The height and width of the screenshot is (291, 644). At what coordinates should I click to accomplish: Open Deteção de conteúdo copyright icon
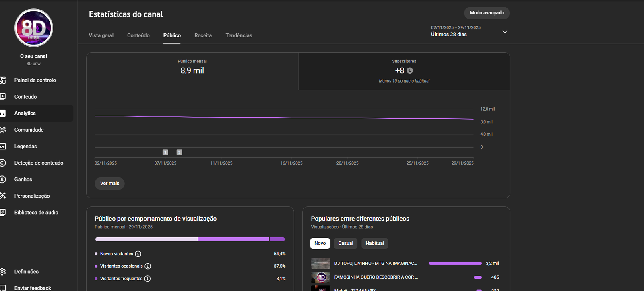click(x=3, y=163)
